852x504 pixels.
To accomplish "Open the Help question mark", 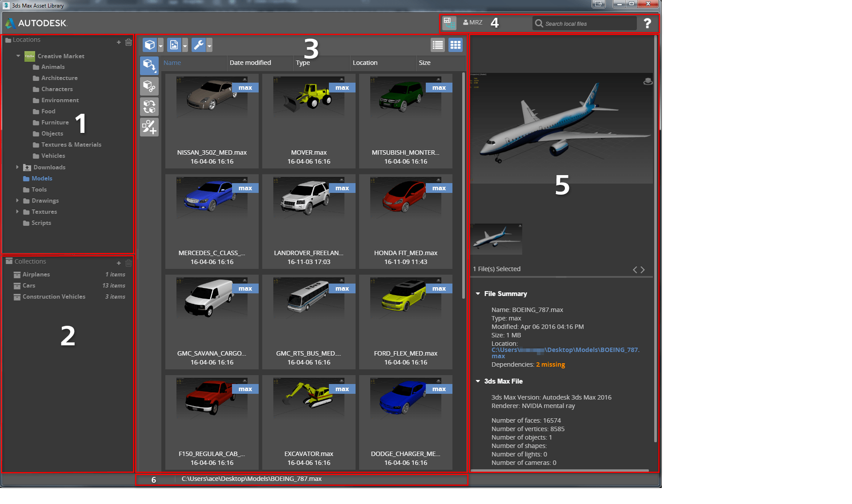I will (x=648, y=23).
